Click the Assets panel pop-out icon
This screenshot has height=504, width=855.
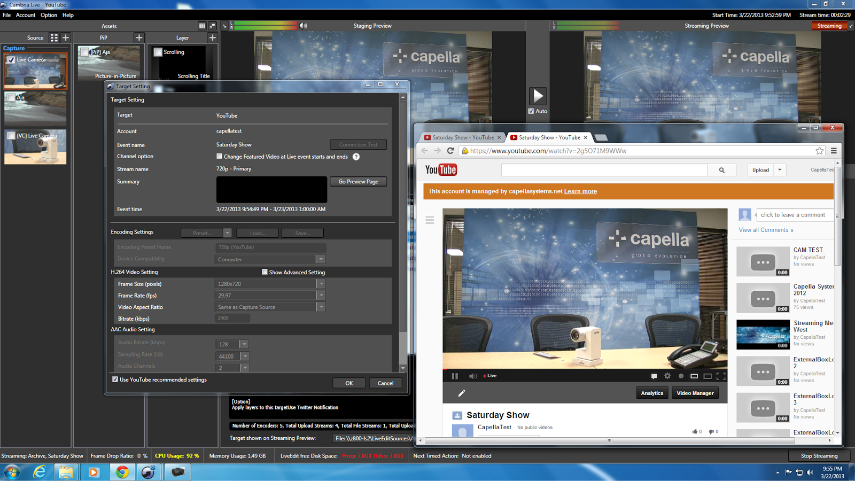212,26
